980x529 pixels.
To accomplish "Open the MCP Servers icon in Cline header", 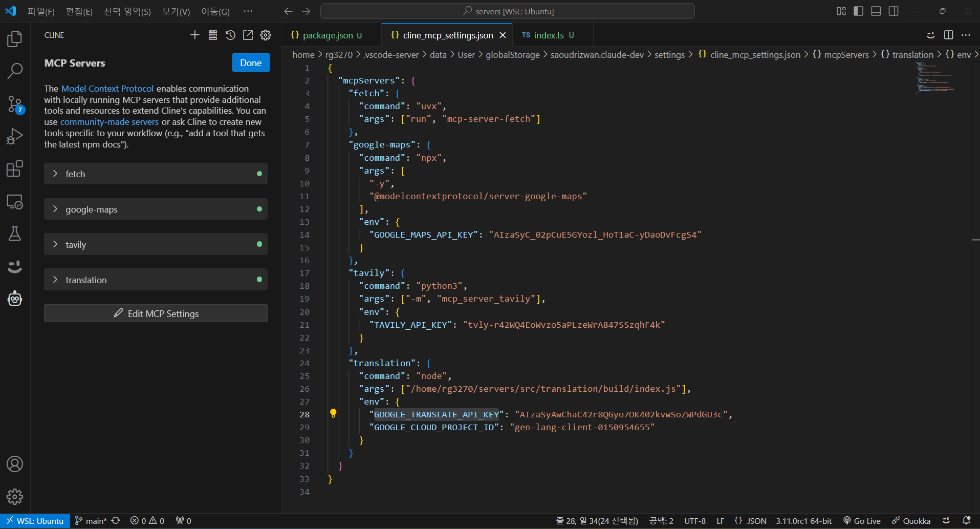I will (x=213, y=35).
